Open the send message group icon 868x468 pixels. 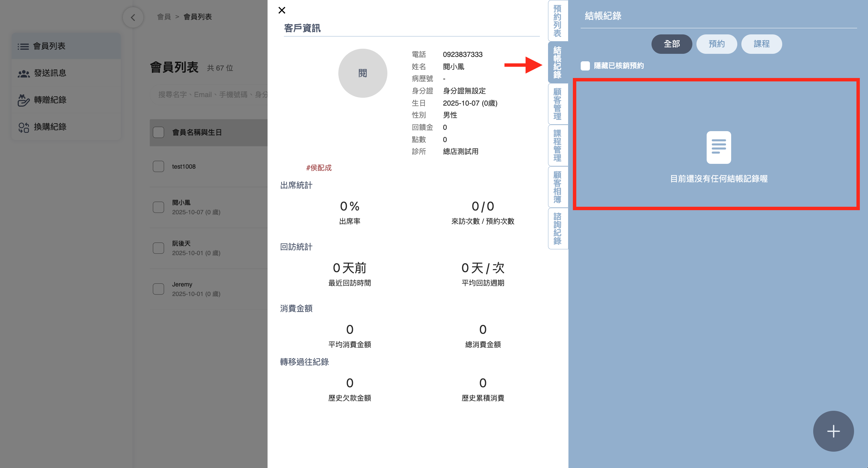pyautogui.click(x=23, y=73)
